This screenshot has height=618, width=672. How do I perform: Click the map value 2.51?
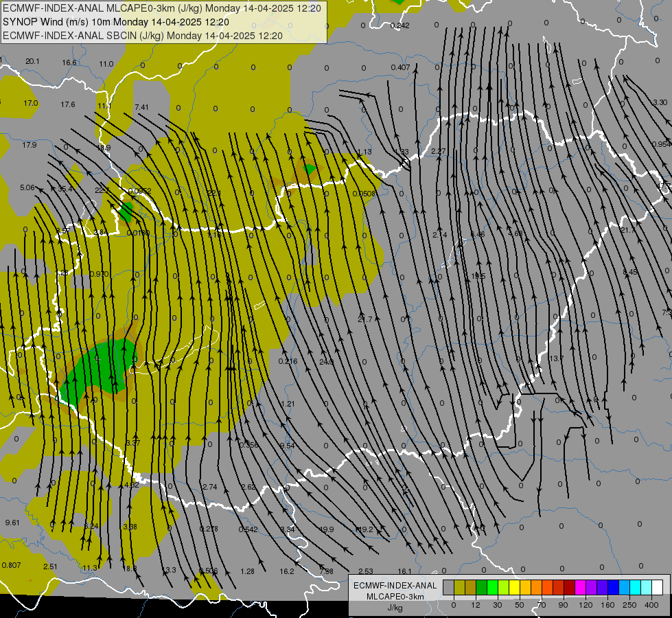point(50,566)
